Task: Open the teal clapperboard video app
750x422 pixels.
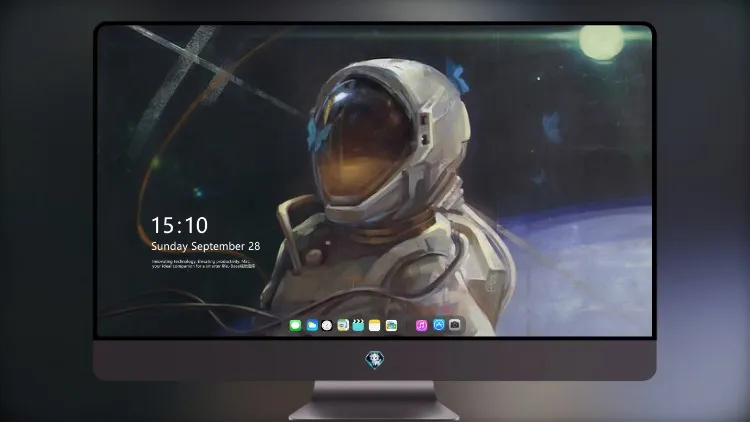Action: (x=358, y=325)
